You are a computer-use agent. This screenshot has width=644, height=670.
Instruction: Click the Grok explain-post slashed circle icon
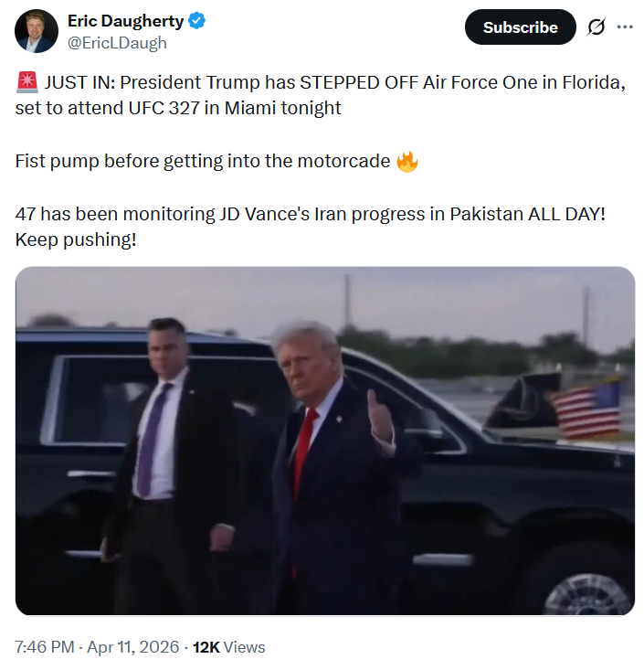coord(596,27)
